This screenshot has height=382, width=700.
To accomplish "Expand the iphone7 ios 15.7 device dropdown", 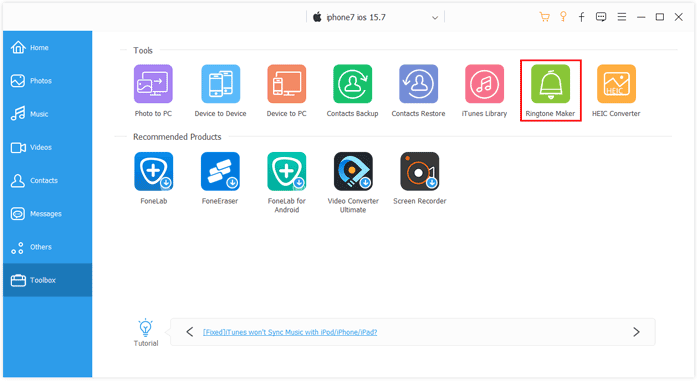I will point(434,18).
